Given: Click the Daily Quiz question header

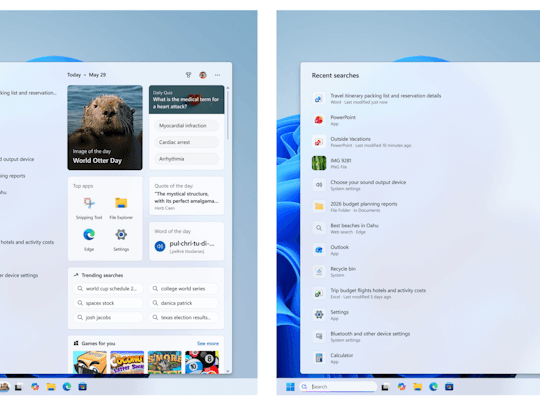Looking at the screenshot, I should 186,100.
